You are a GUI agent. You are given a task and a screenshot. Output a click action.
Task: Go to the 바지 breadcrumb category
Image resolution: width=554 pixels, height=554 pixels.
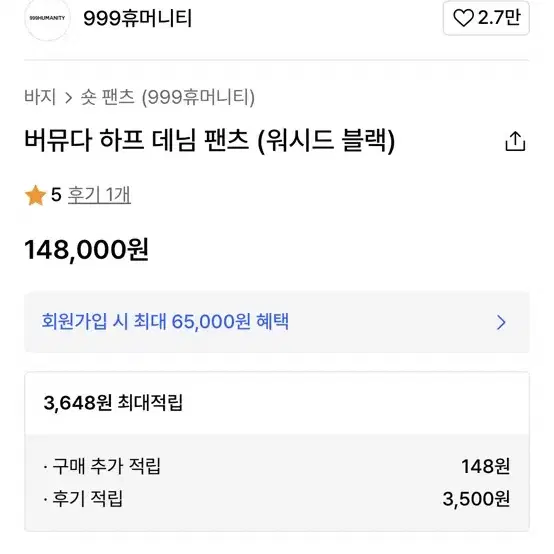40,97
